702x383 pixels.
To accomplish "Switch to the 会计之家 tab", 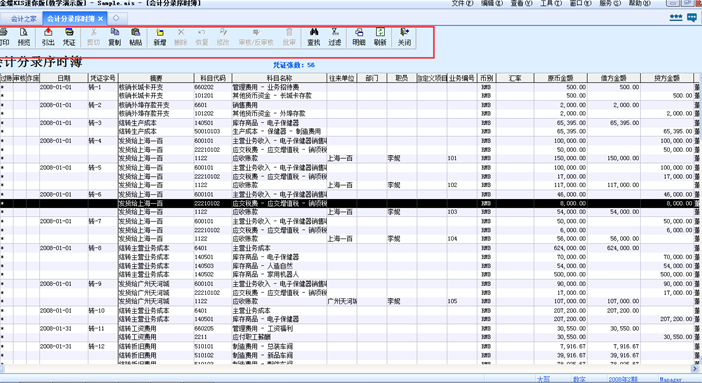I will point(23,19).
